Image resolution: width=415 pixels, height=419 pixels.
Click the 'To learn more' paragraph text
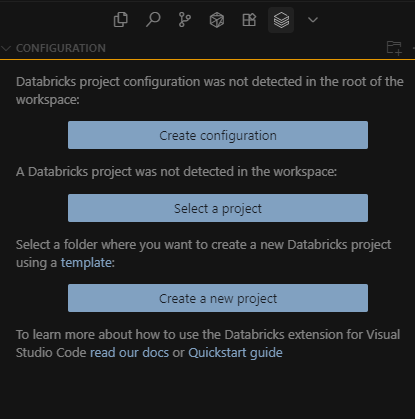pos(208,344)
